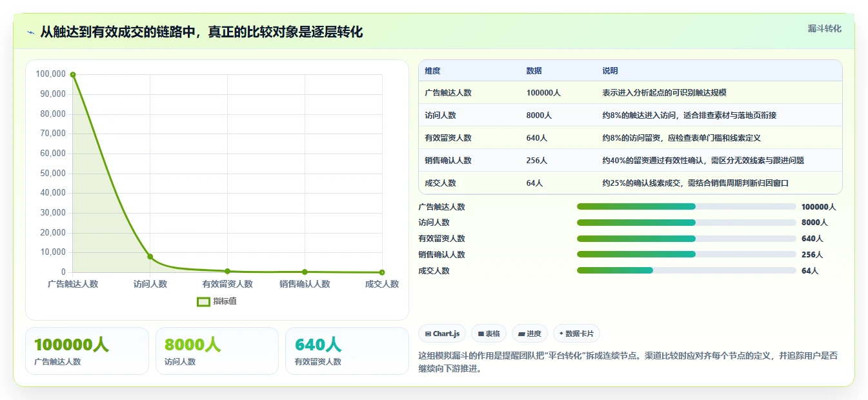Screen dimensions: 868x400
Task: Select the 成交人数 table row label
Action: (x=440, y=183)
